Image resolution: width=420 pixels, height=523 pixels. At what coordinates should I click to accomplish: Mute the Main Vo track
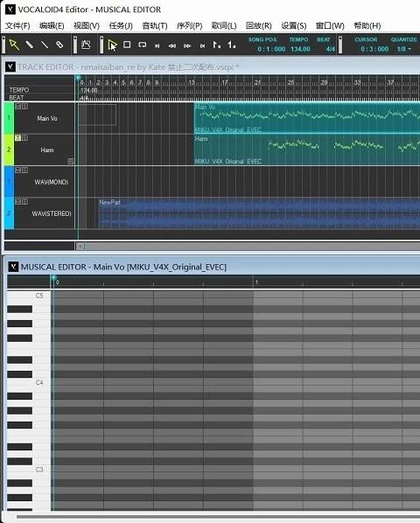pyautogui.click(x=18, y=107)
